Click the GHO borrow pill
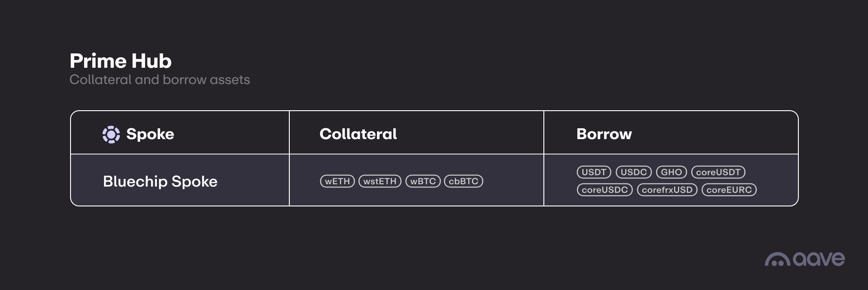The image size is (868, 290). 671,172
